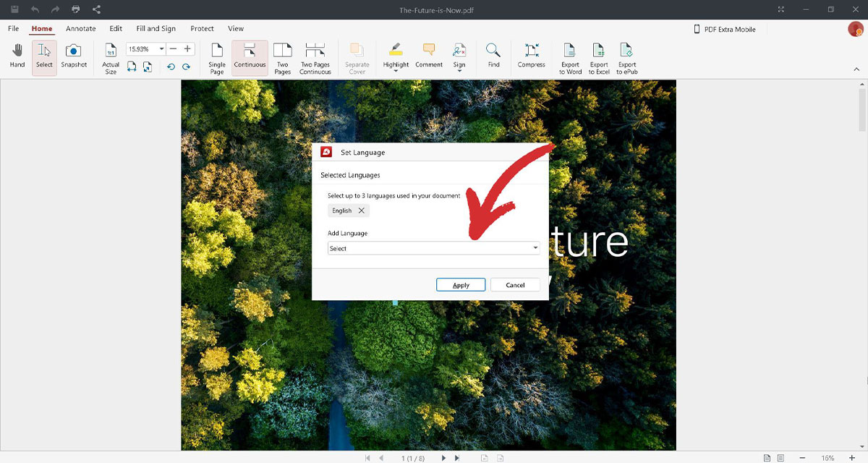Save the document from title bar
Viewport: 868px width, 463px height.
point(14,9)
